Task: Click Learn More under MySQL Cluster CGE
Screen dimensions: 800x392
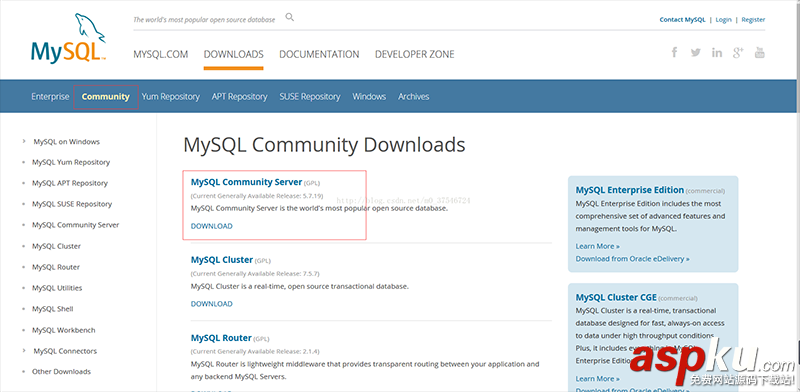Action: pyautogui.click(x=597, y=379)
